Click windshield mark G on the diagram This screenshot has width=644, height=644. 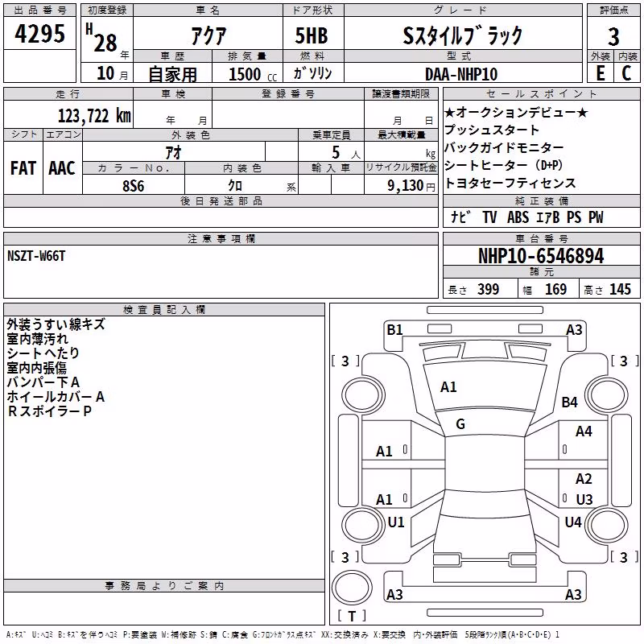pyautogui.click(x=460, y=424)
